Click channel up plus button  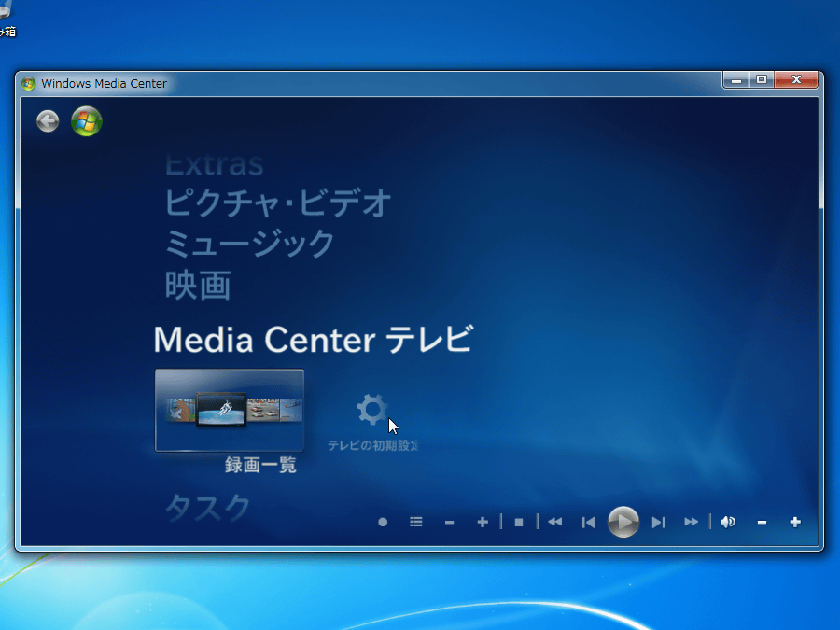tap(483, 523)
